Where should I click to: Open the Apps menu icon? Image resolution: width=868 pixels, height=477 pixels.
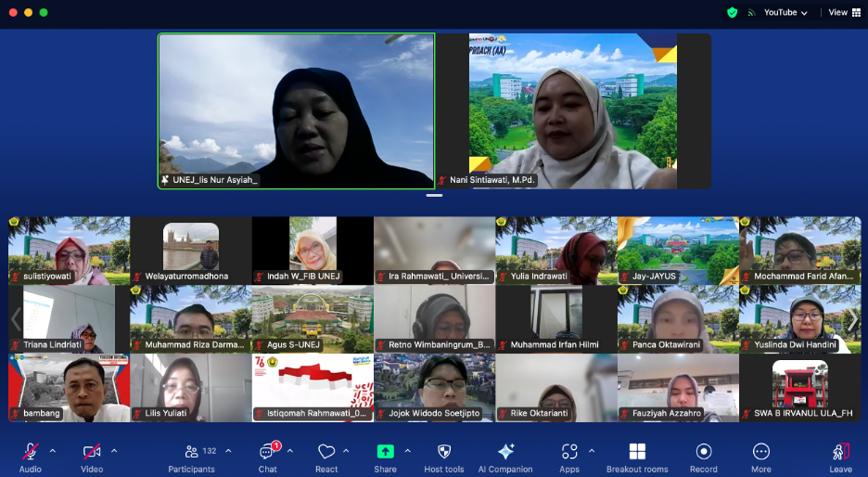tap(568, 452)
